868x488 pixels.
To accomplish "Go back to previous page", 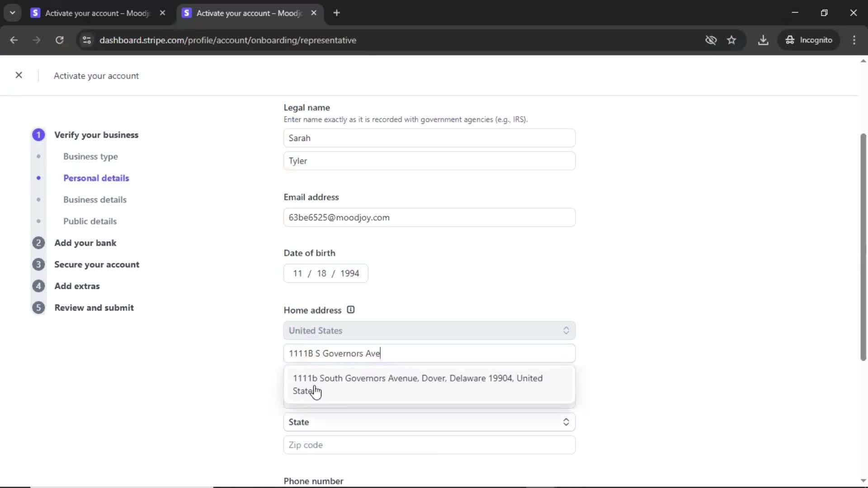I will [x=14, y=40].
